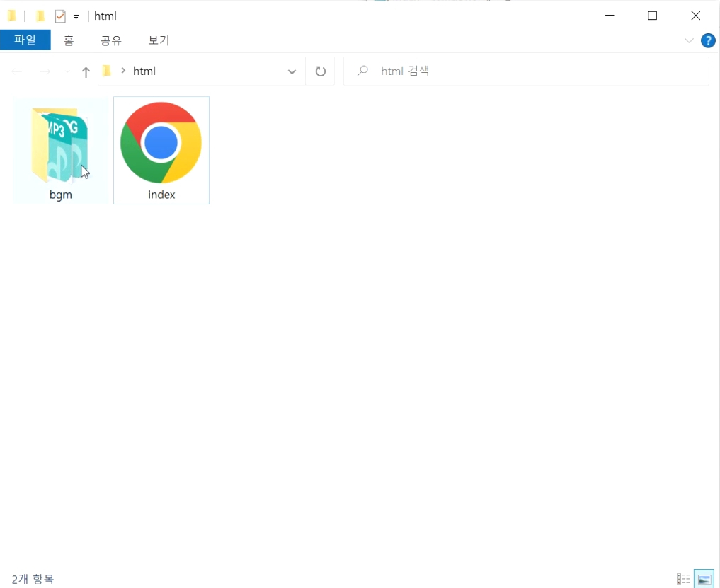
Task: Click the folder icon in the address bar
Action: click(107, 71)
